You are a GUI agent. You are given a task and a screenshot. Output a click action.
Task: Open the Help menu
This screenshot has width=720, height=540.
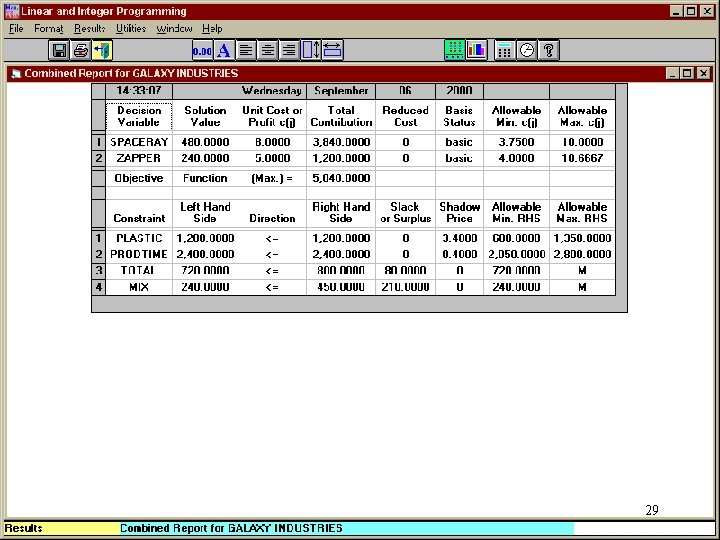point(212,28)
